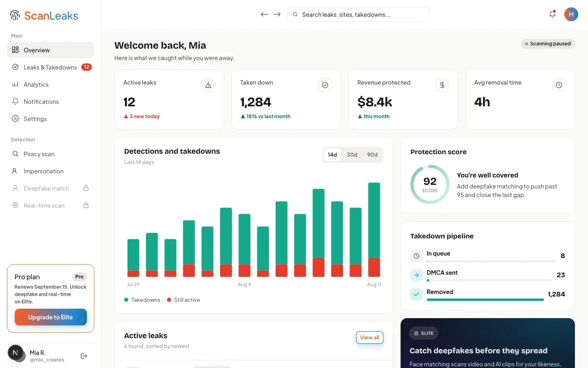Open Notifications in sidebar
The image size is (588, 368).
[51, 101]
